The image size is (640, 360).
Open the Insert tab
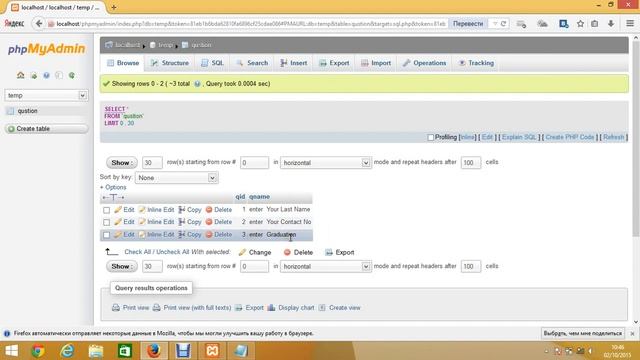coord(294,63)
